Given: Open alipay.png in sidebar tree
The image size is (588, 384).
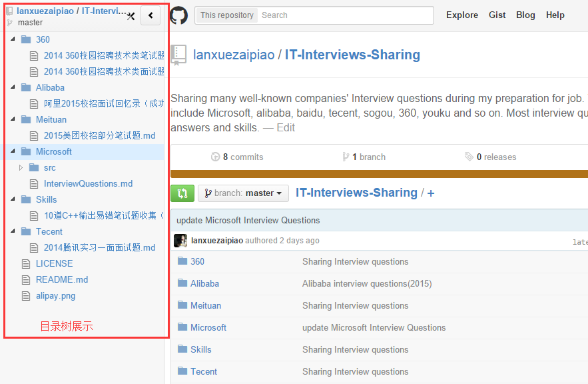Looking at the screenshot, I should click(55, 296).
